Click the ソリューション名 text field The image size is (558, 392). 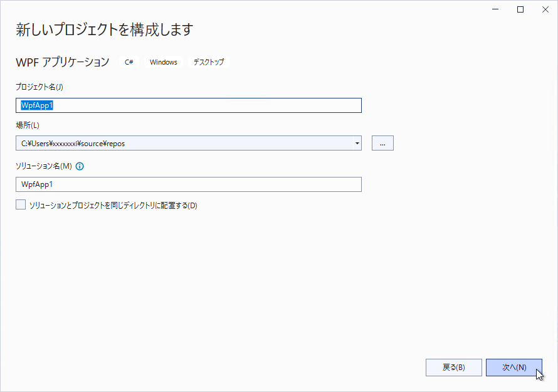(x=189, y=184)
